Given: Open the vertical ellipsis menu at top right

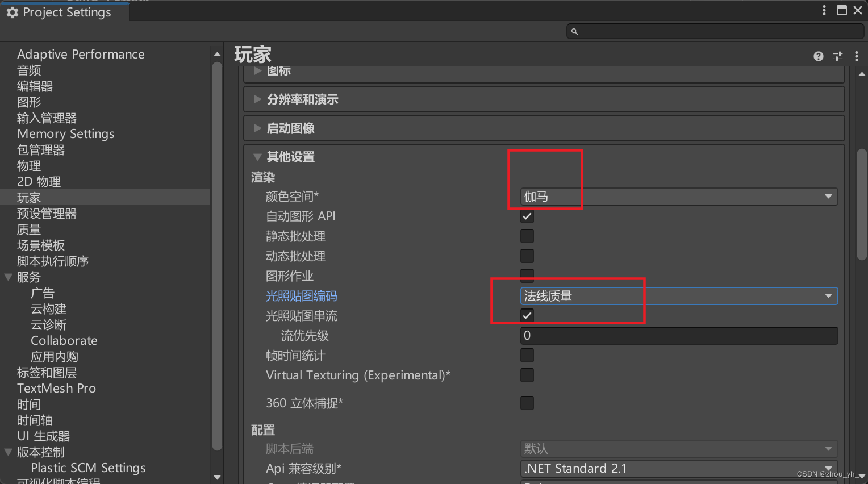Looking at the screenshot, I should point(824,10).
